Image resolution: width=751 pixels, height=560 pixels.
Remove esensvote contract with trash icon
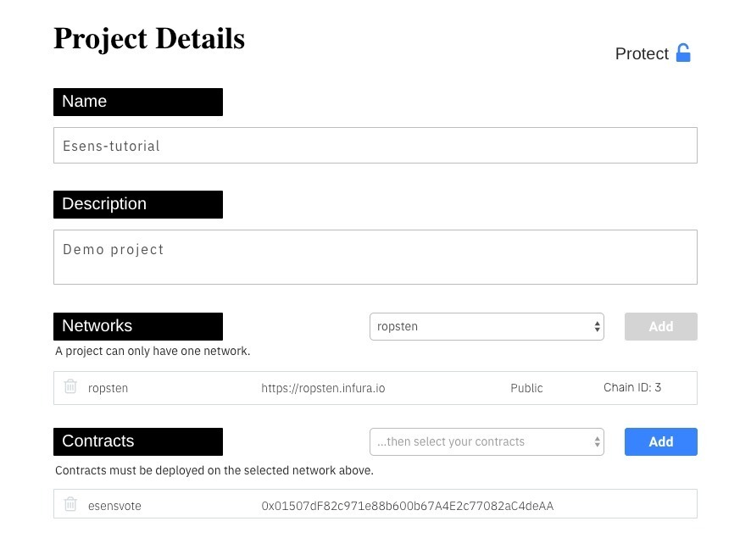(70, 503)
